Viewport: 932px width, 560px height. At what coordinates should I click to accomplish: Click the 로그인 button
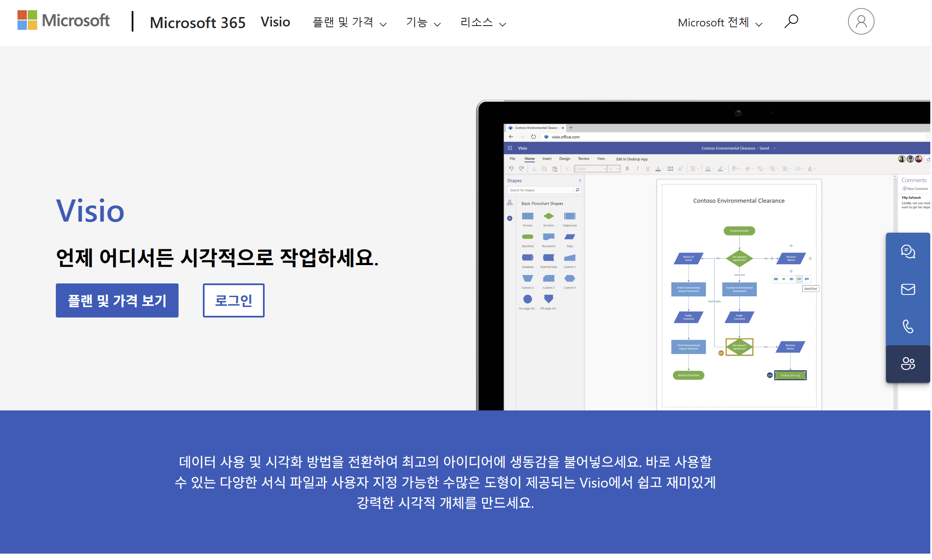tap(234, 300)
